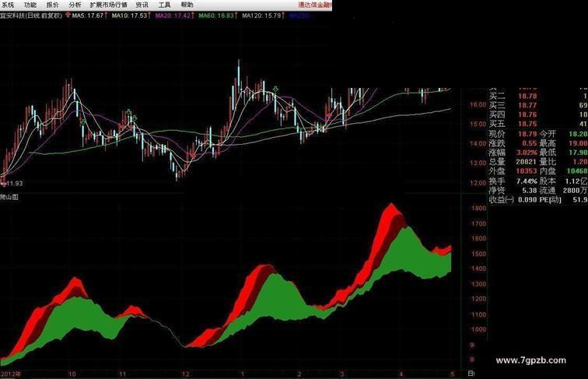The width and height of the screenshot is (588, 379).
Task: Jump to month 5 on time axis
Action: (x=452, y=374)
